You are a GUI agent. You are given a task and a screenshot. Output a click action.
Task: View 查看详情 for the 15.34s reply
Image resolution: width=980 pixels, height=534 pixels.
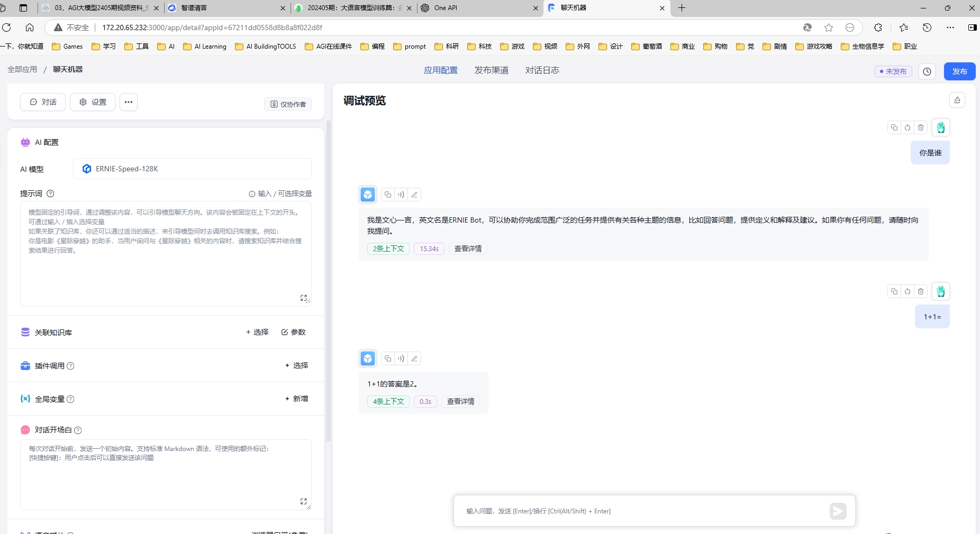pyautogui.click(x=468, y=248)
